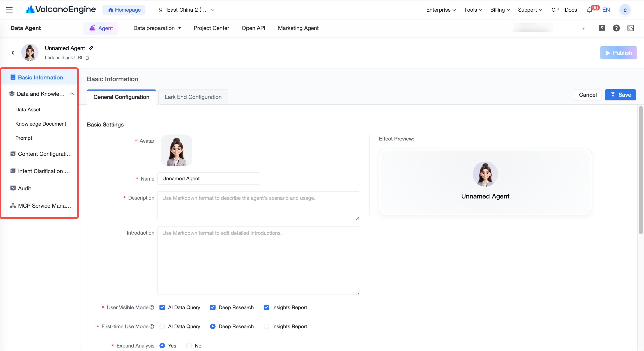Click the Lark callback URL text

(x=64, y=58)
